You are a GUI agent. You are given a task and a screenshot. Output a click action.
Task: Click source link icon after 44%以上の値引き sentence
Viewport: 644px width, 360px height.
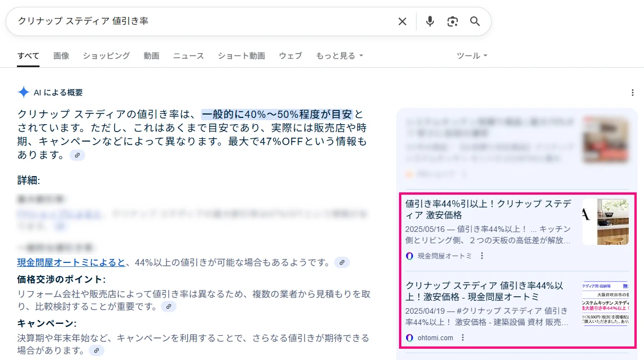coord(341,262)
